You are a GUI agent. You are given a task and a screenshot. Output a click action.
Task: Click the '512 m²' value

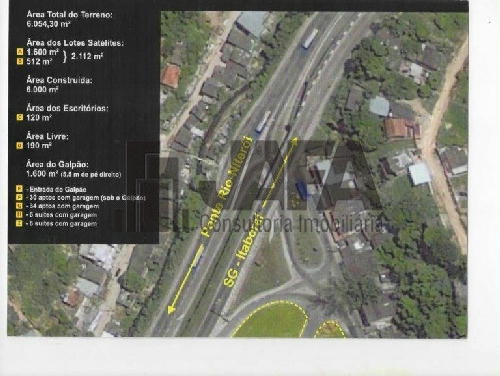[x=39, y=62]
